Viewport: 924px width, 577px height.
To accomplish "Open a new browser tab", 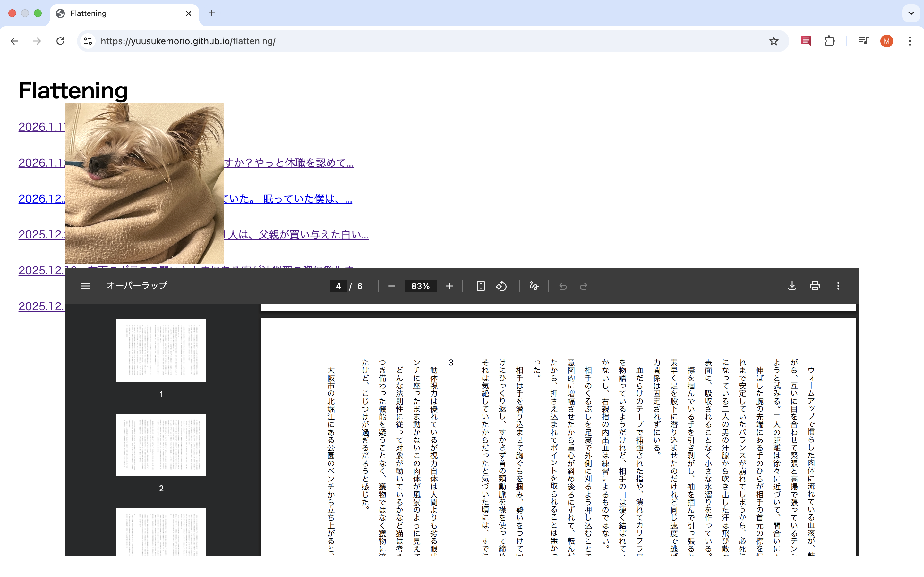I will pyautogui.click(x=211, y=13).
